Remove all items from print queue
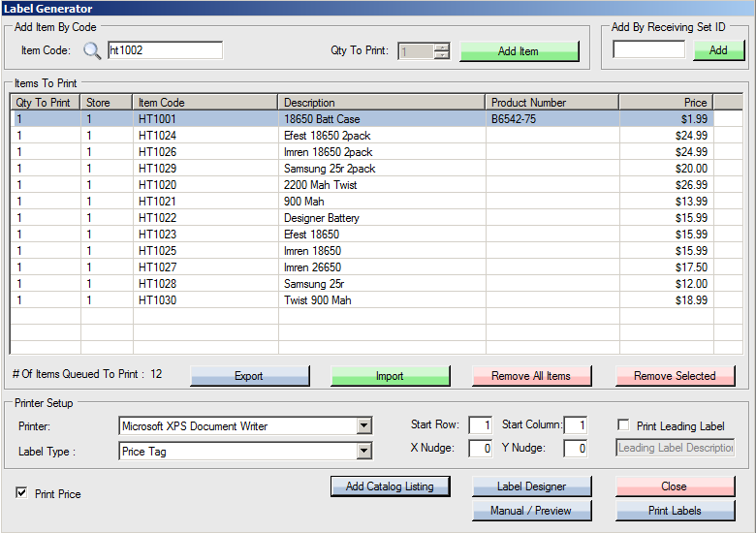Viewport: 756px width, 533px height. [x=531, y=376]
